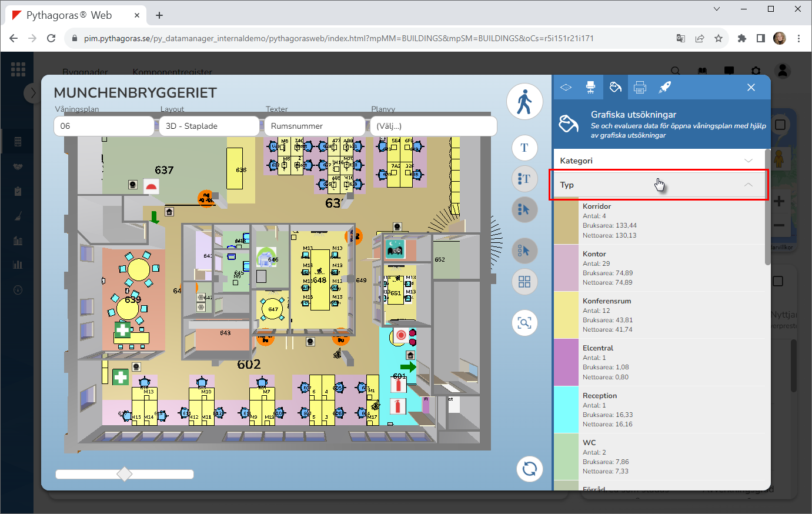Switch to the office chair furniture tab

coord(590,88)
